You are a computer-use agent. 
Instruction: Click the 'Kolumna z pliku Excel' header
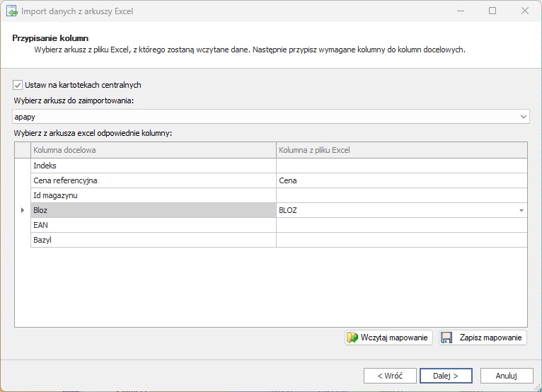click(x=401, y=150)
